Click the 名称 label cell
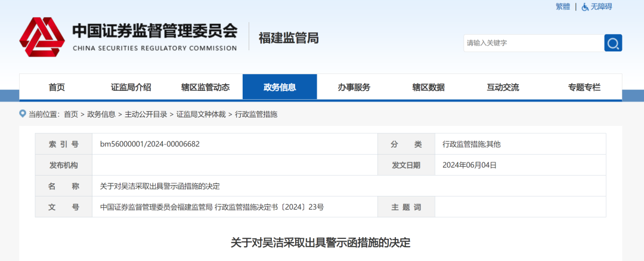This screenshot has width=644, height=261. [x=64, y=186]
